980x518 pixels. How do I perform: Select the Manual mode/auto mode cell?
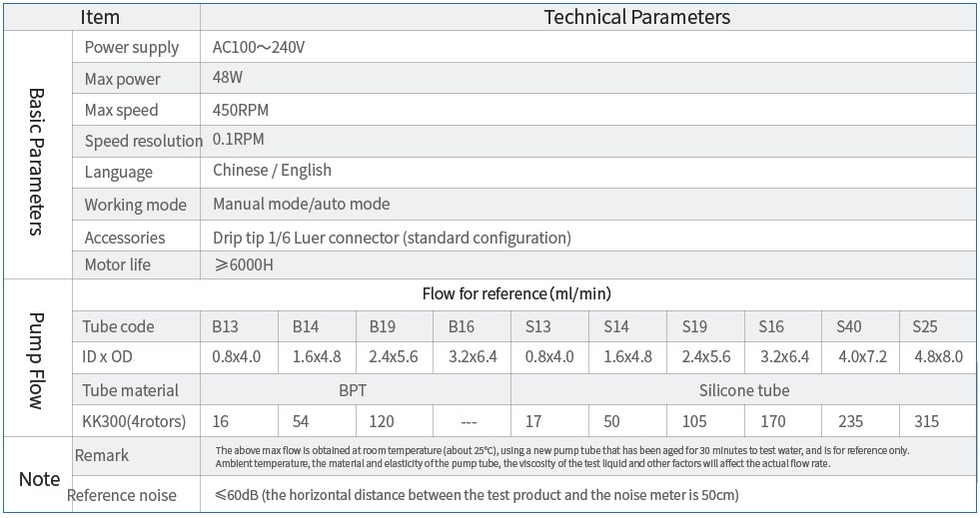click(x=301, y=204)
